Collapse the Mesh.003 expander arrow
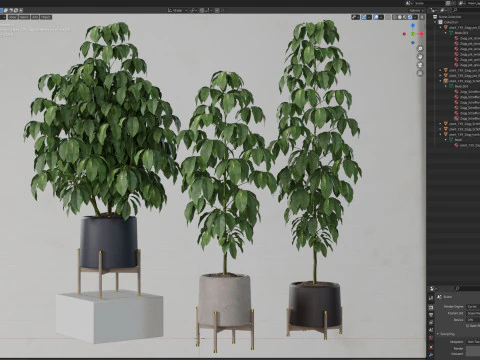 [x=445, y=33]
